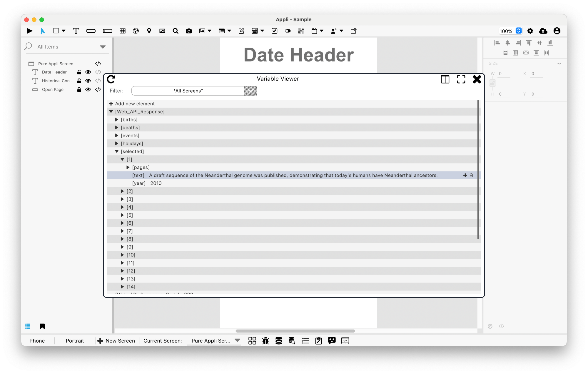Screen dimensions: 588x374
Task: Select the text tool in toolbar
Action: pos(75,31)
